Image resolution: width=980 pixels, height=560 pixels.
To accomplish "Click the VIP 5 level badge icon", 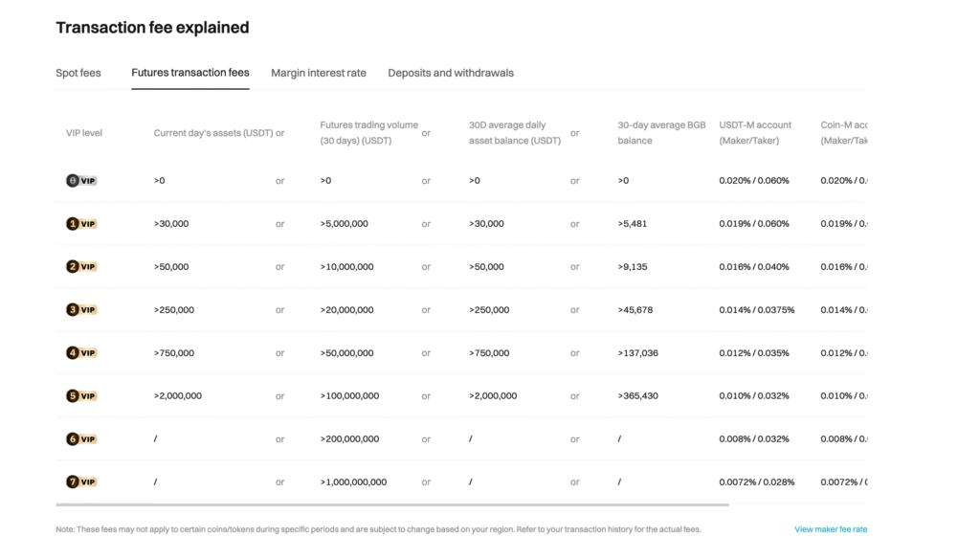I will [81, 396].
